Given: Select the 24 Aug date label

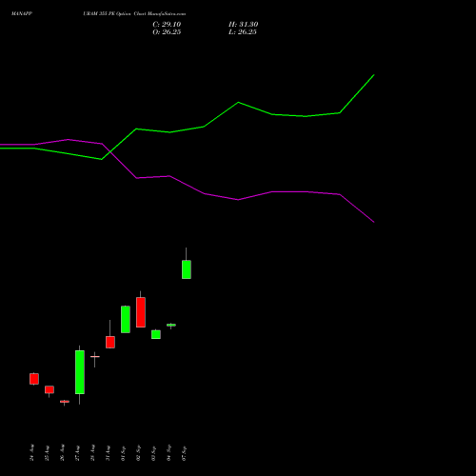Looking at the screenshot, I should [31, 452].
